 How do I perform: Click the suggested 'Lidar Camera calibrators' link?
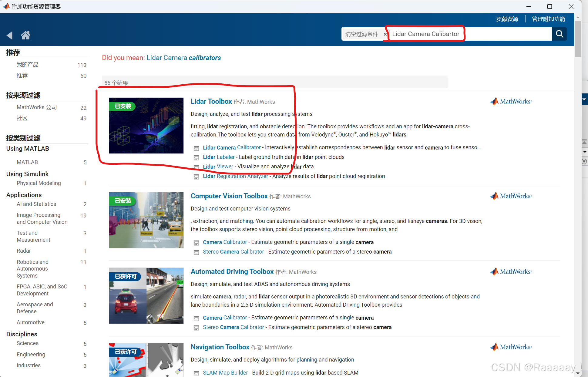point(183,58)
